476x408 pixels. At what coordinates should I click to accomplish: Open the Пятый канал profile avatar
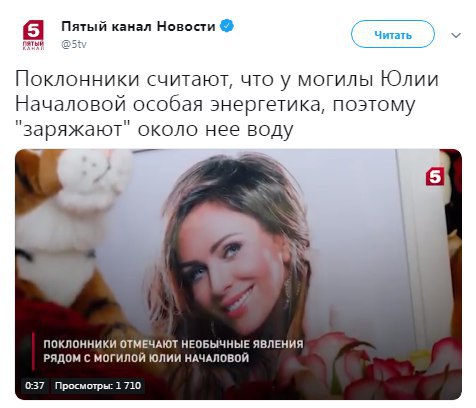(x=33, y=35)
